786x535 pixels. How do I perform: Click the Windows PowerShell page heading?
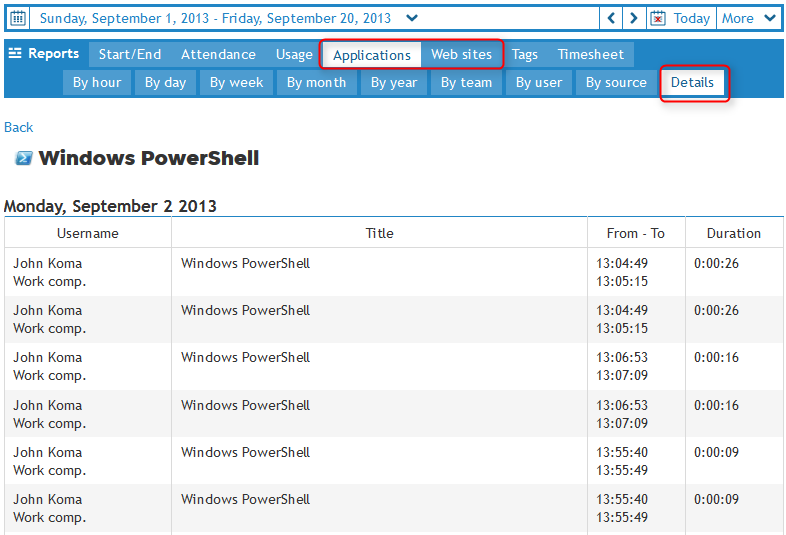pos(149,158)
